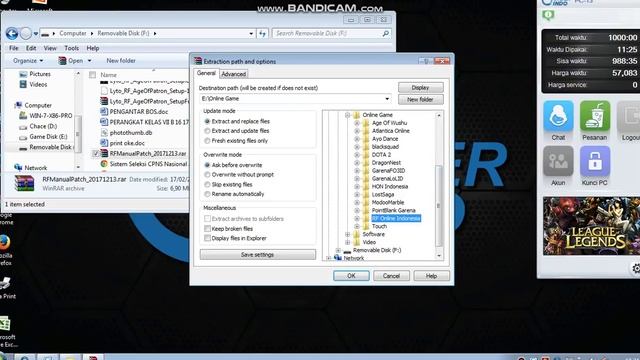Click the DOTA 2 folder icon
Viewport: 640px width, 360px height.
366,155
